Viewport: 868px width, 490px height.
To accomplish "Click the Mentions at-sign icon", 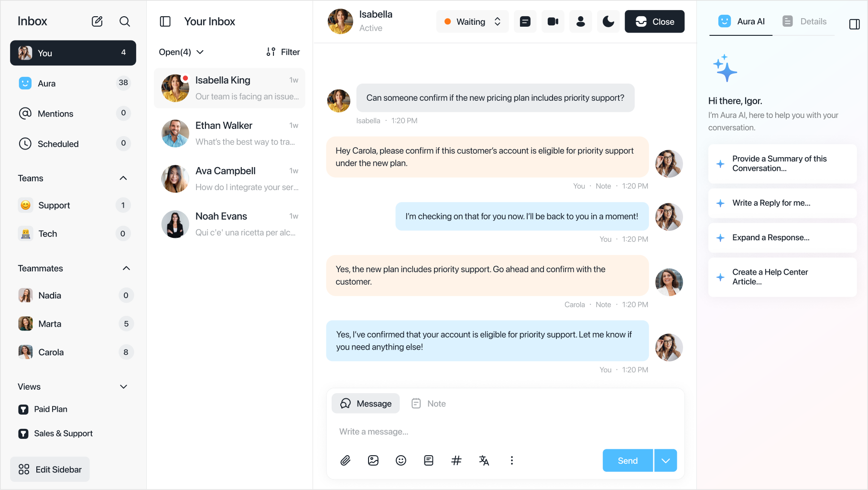I will coord(25,114).
